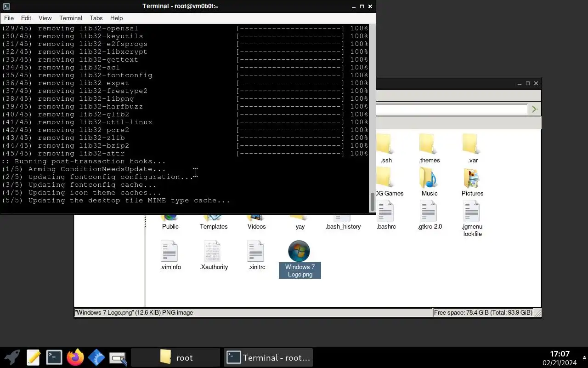The image size is (588, 368).
Task: Click the Public folder label
Action: [170, 226]
